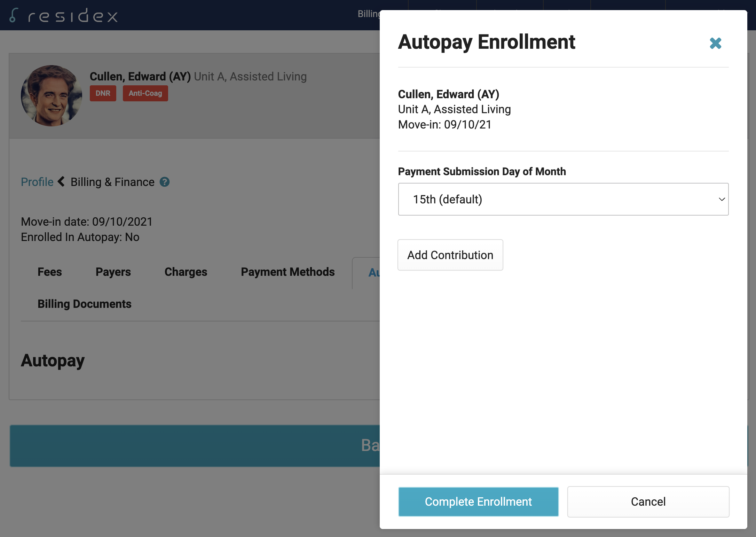Click Complete Enrollment
Screen dimensions: 756x537
[x=478, y=501]
